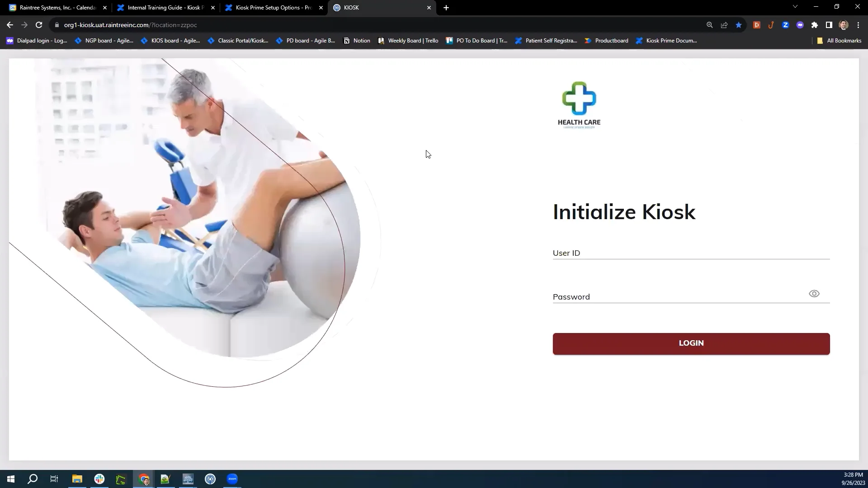Open a new browser tab

pyautogui.click(x=446, y=8)
